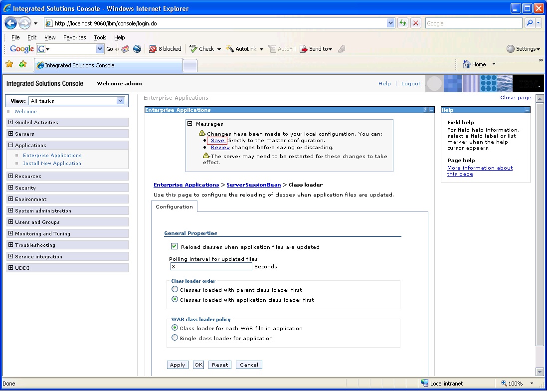Click the Check spelling icon
The width and height of the screenshot is (548, 392).
click(193, 48)
